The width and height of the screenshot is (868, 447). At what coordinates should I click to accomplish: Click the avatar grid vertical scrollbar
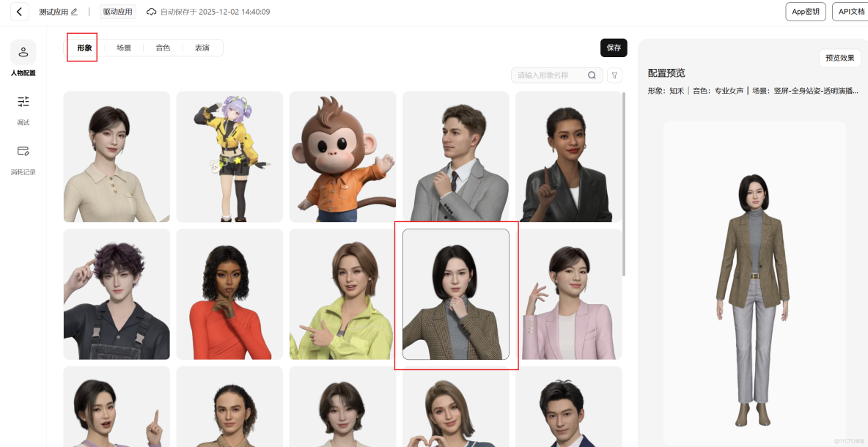point(625,184)
